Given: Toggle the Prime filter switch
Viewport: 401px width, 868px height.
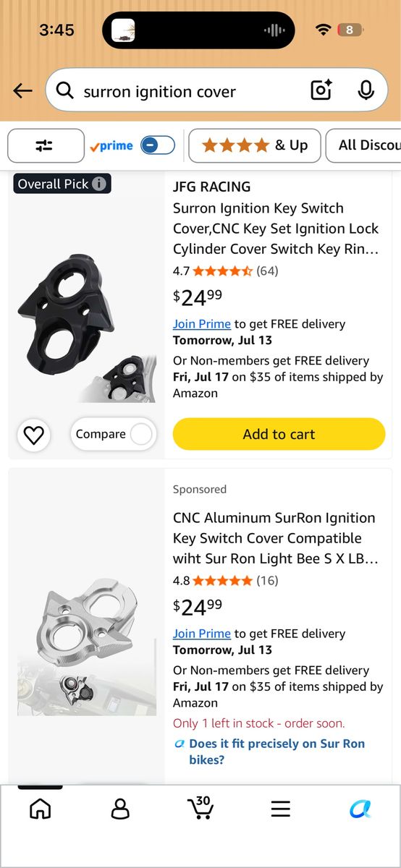Looking at the screenshot, I should coord(158,145).
